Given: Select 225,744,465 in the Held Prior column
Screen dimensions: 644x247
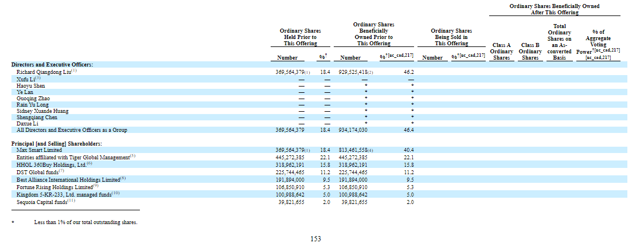Looking at the screenshot, I should 290,172.
